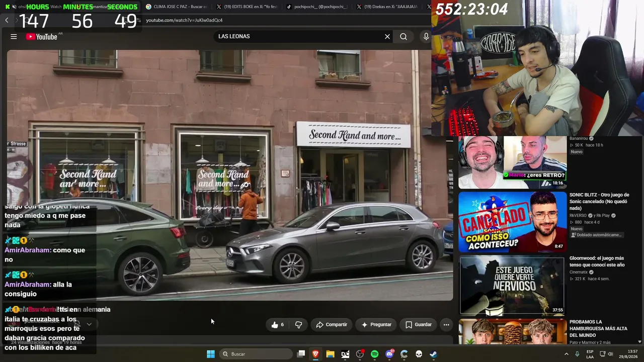Open Discord from the taskbar

[389, 354]
